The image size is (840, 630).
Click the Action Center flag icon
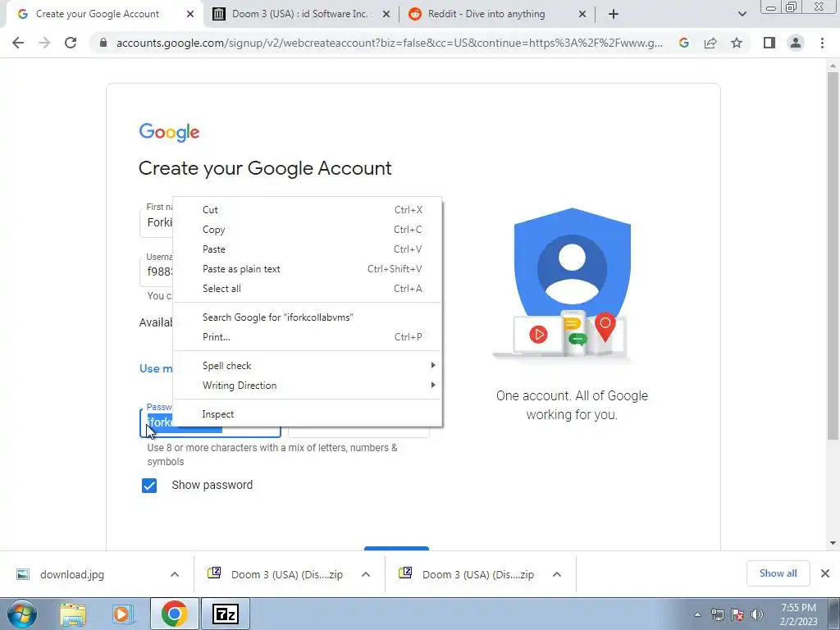coord(737,614)
